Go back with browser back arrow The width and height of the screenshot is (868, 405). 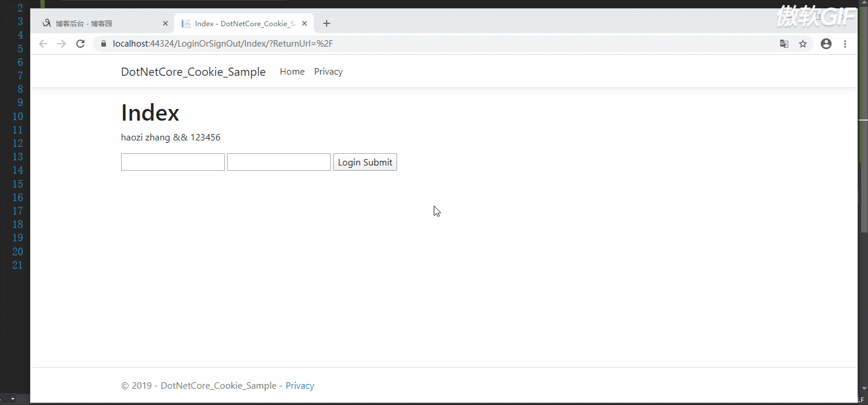[43, 44]
